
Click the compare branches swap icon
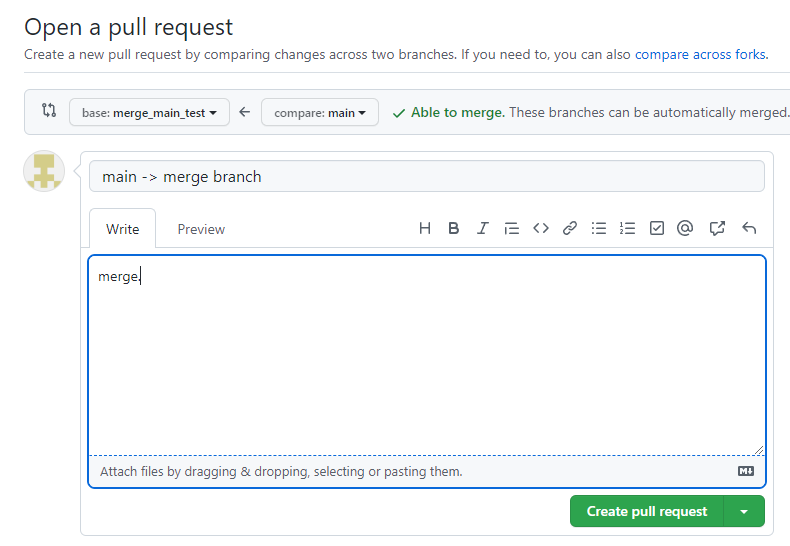pyautogui.click(x=49, y=110)
